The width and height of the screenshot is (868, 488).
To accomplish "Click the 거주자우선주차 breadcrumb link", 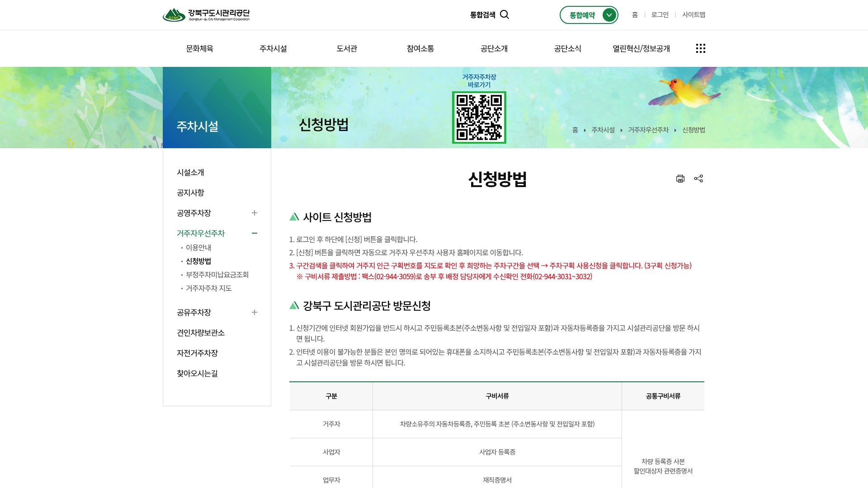I will 648,130.
